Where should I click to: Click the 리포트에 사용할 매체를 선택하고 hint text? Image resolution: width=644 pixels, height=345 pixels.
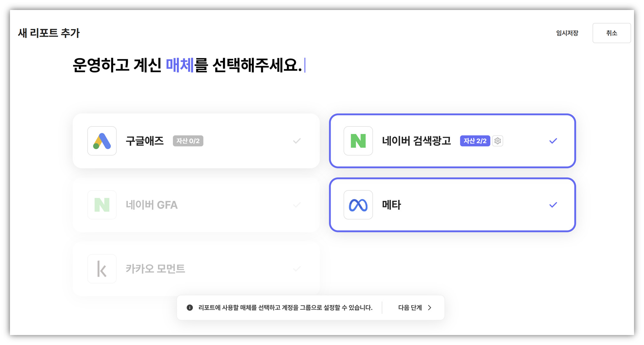point(285,308)
